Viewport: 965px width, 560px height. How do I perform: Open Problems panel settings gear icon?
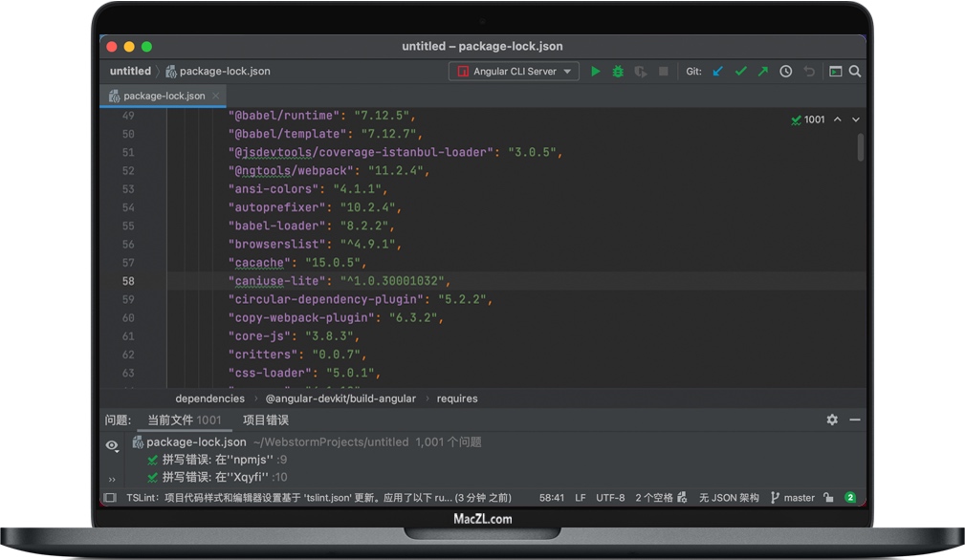pos(831,420)
